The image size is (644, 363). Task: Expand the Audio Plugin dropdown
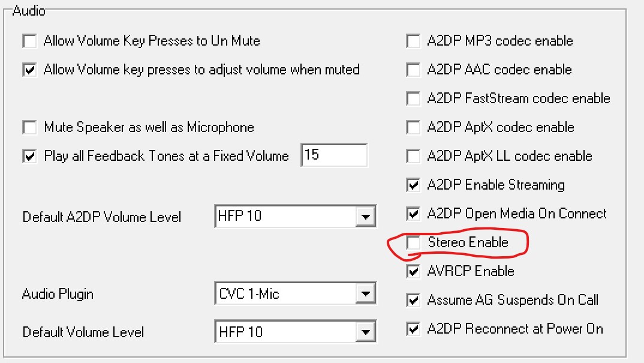tap(364, 294)
